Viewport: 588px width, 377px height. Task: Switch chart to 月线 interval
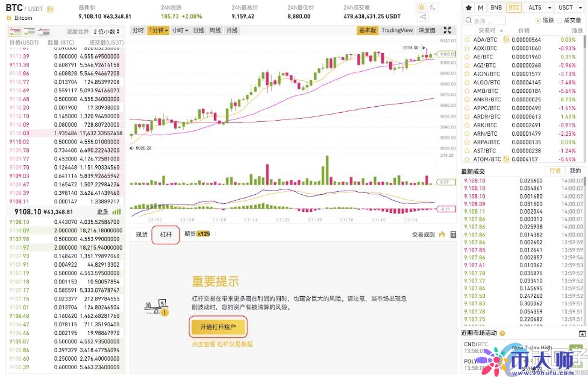tap(232, 30)
